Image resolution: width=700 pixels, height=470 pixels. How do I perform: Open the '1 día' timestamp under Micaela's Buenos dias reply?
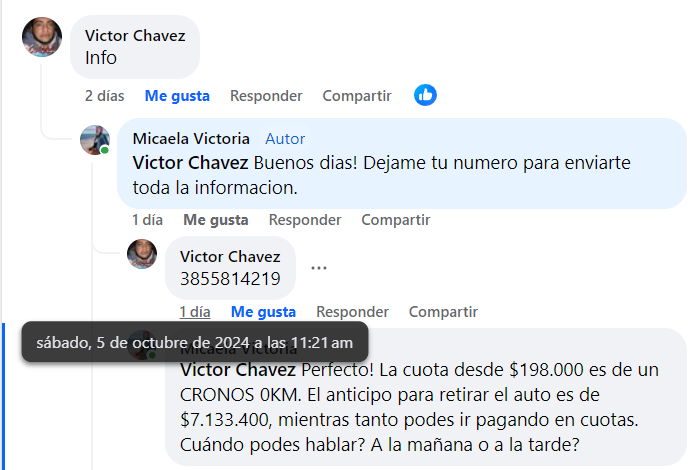147,220
